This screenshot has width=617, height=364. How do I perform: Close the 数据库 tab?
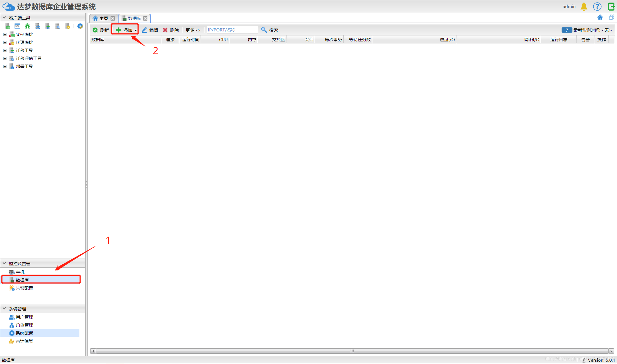coord(145,19)
